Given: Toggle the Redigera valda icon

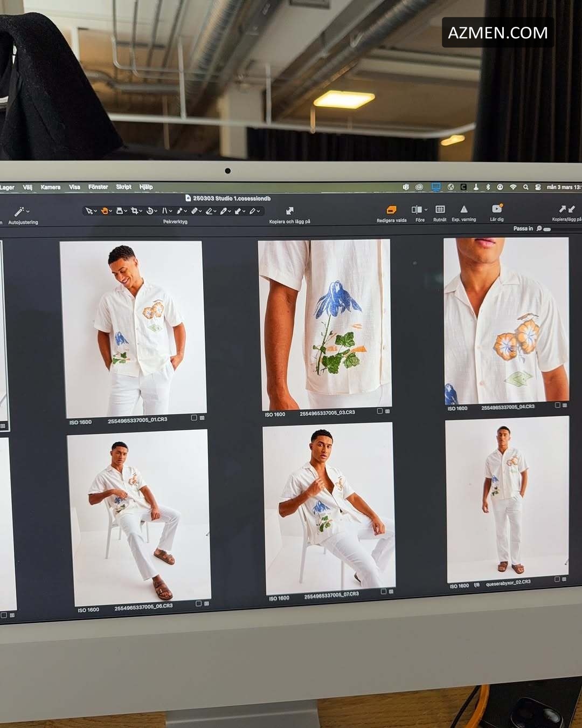Looking at the screenshot, I should pyautogui.click(x=392, y=210).
